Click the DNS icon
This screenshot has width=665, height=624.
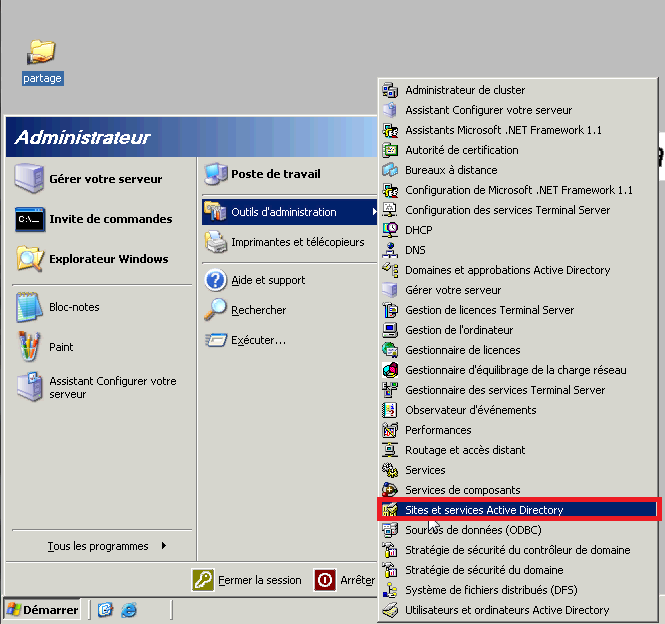point(390,250)
